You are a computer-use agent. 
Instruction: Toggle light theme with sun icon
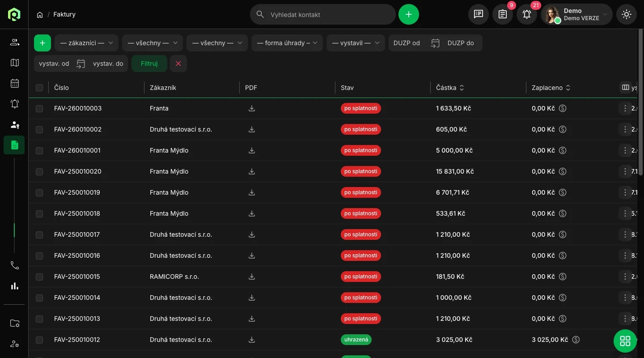pos(626,14)
